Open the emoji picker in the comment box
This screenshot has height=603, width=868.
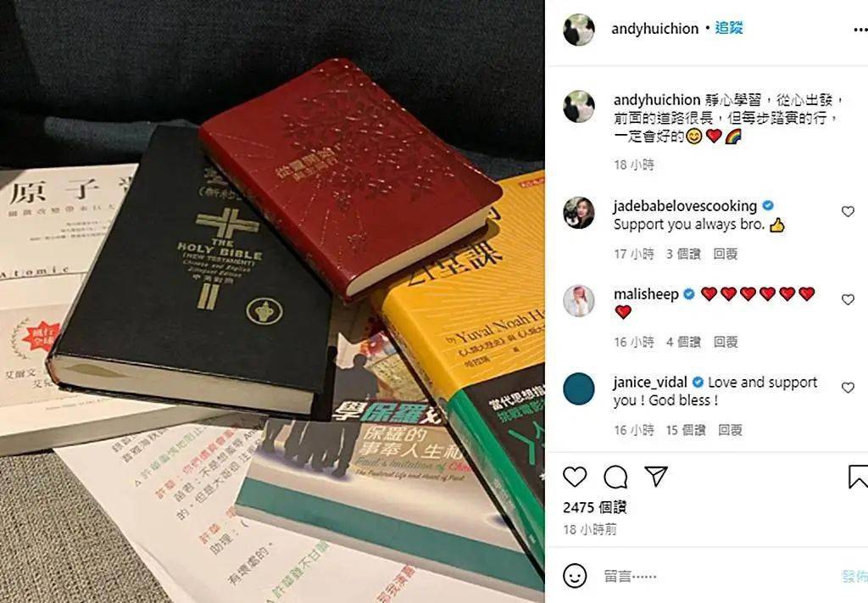coord(575,576)
